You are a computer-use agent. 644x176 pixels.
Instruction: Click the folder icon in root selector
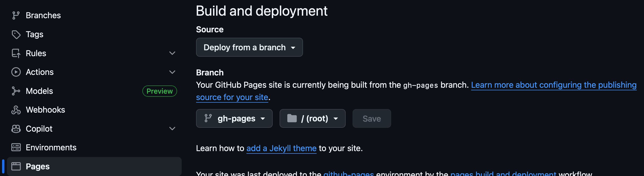(292, 118)
